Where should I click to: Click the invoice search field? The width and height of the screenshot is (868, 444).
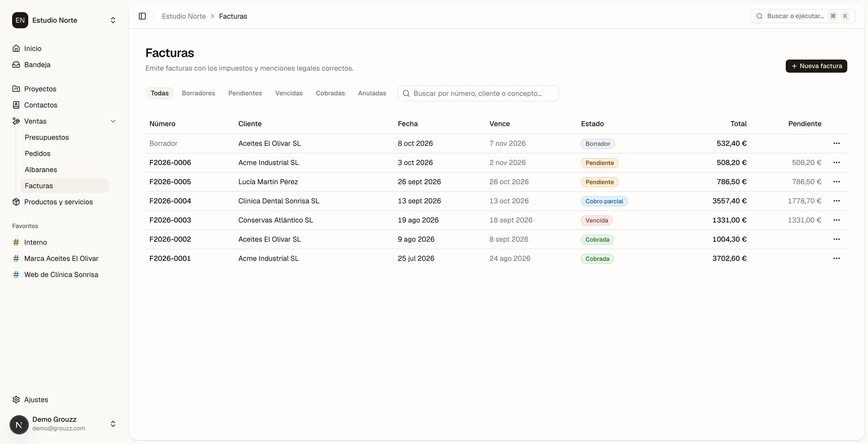pos(478,93)
